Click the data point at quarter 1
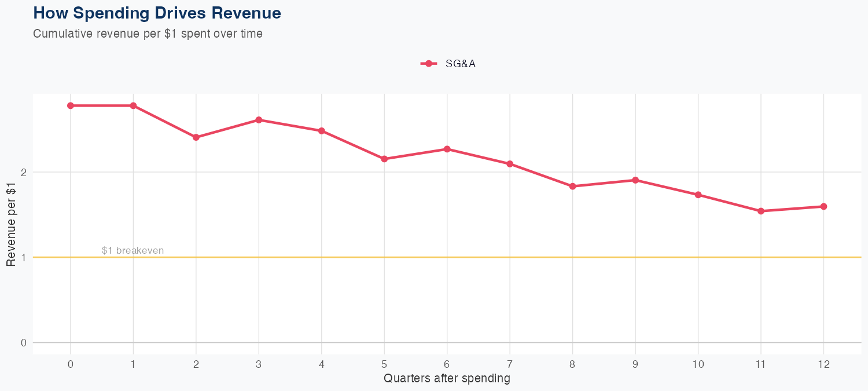This screenshot has height=391, width=868. tap(133, 105)
